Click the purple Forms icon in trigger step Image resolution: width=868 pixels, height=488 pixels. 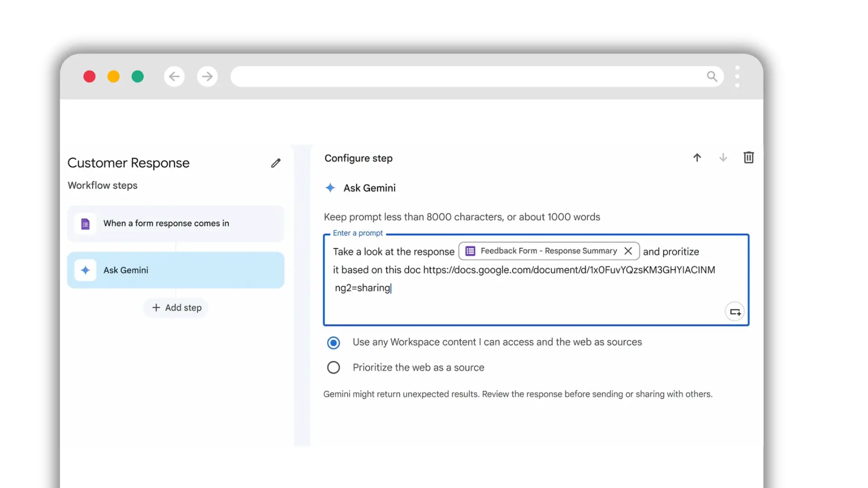coord(85,224)
